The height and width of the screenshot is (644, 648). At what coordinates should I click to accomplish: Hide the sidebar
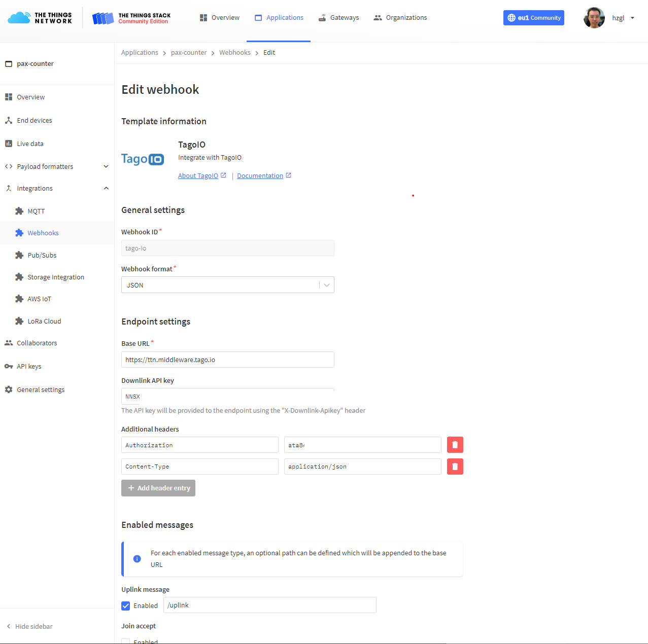29,626
